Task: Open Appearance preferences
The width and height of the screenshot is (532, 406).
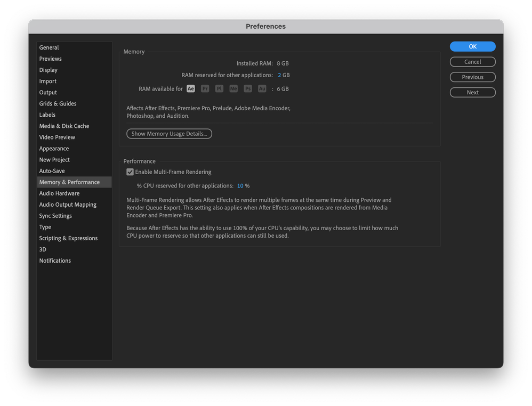Action: 74,148
